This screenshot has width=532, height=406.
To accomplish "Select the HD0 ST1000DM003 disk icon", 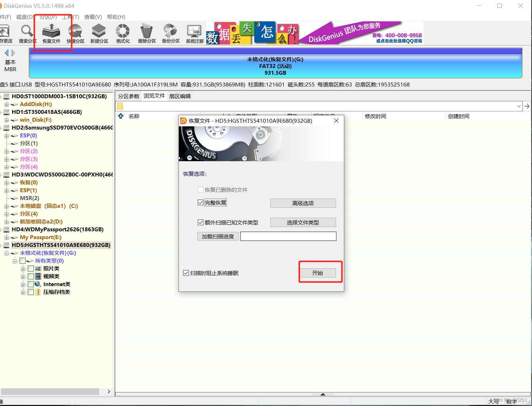I will pos(6,96).
